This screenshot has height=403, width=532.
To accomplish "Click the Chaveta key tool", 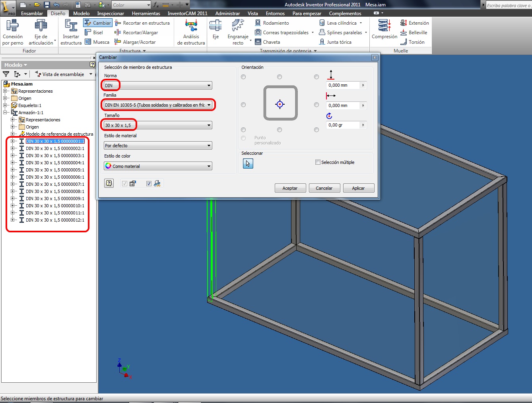I will click(x=268, y=42).
